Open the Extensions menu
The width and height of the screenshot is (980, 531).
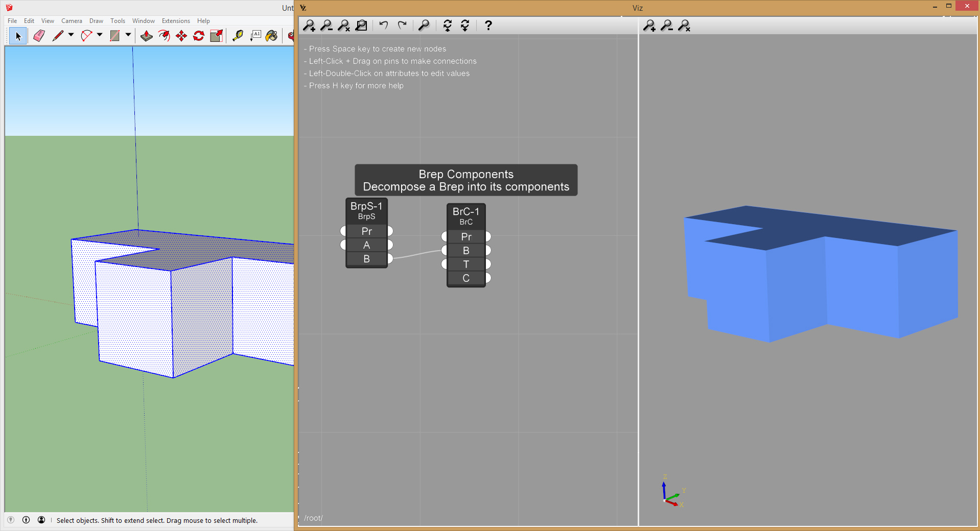pyautogui.click(x=176, y=21)
